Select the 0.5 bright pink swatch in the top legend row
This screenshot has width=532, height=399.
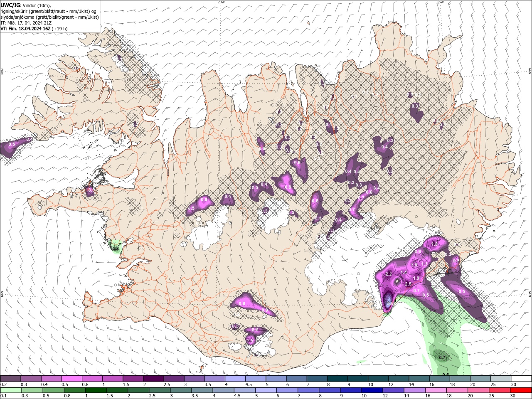click(x=72, y=379)
